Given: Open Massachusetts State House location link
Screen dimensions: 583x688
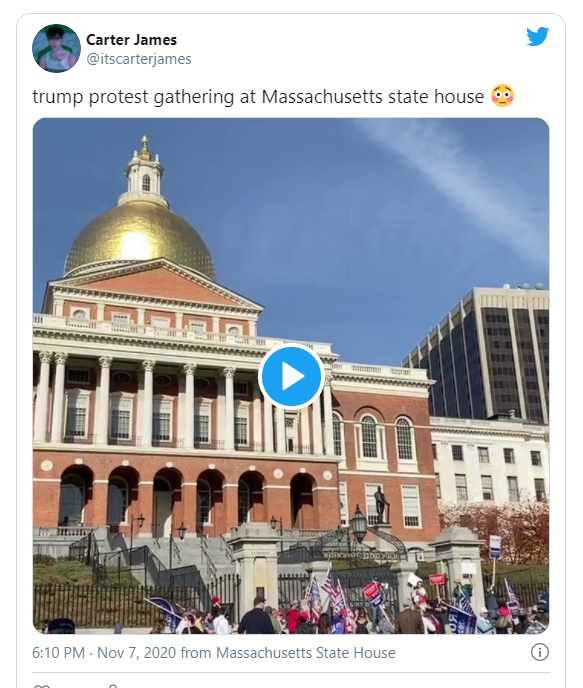Looking at the screenshot, I should tap(306, 652).
